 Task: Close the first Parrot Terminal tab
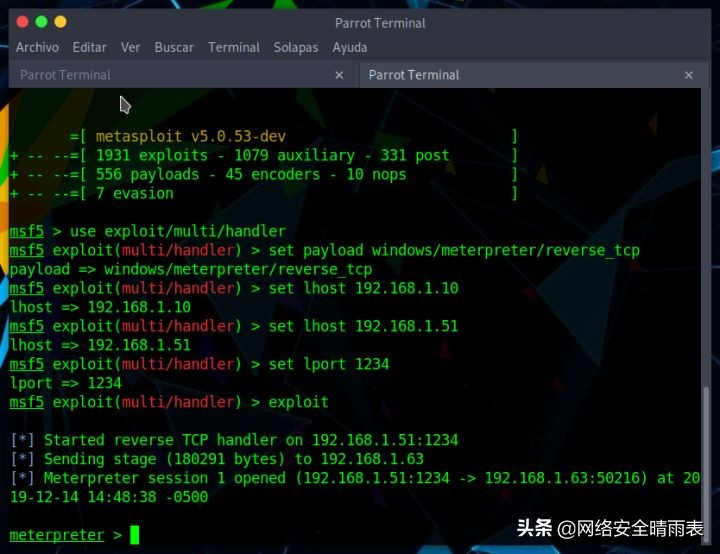[x=339, y=75]
